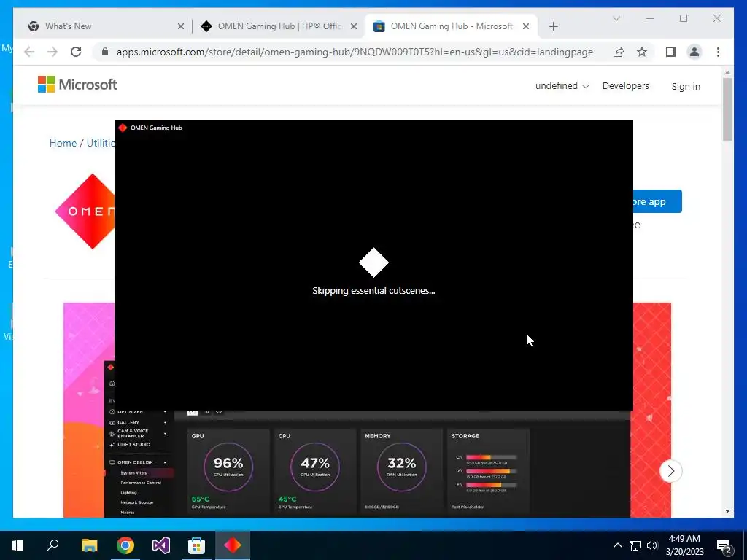Open the notification center icon
Screen dimensions: 747x560
(x=724, y=547)
